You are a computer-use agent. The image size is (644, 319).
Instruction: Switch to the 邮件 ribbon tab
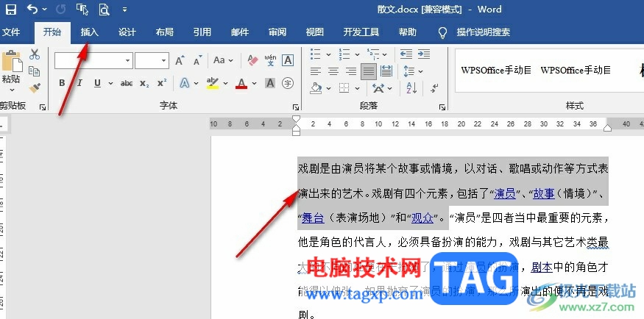[x=240, y=32]
